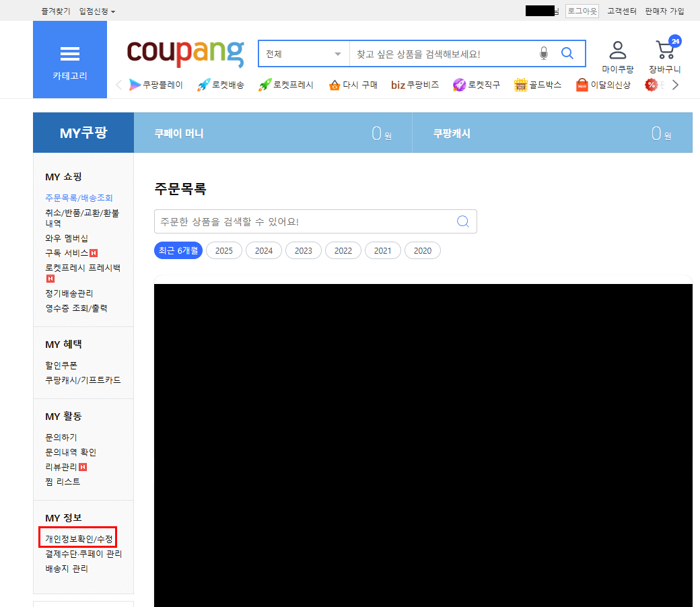Select the 2024 order year filter

(x=263, y=250)
